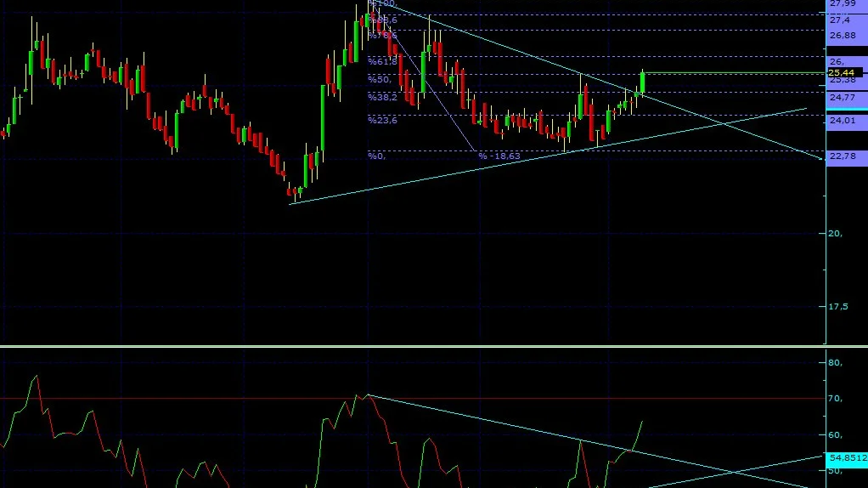This screenshot has width=868, height=488.
Task: Select the %61,8 Fibonacci level label
Action: point(382,61)
